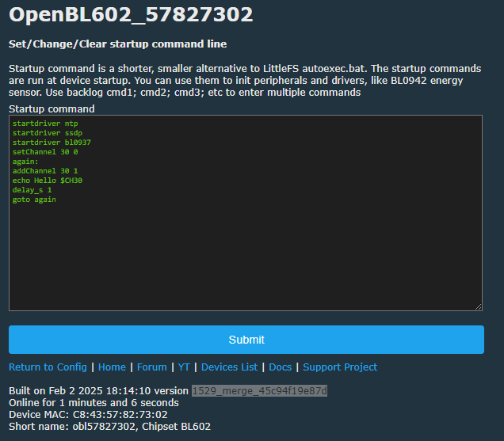Click the 'Startup command' field label

tap(52, 109)
